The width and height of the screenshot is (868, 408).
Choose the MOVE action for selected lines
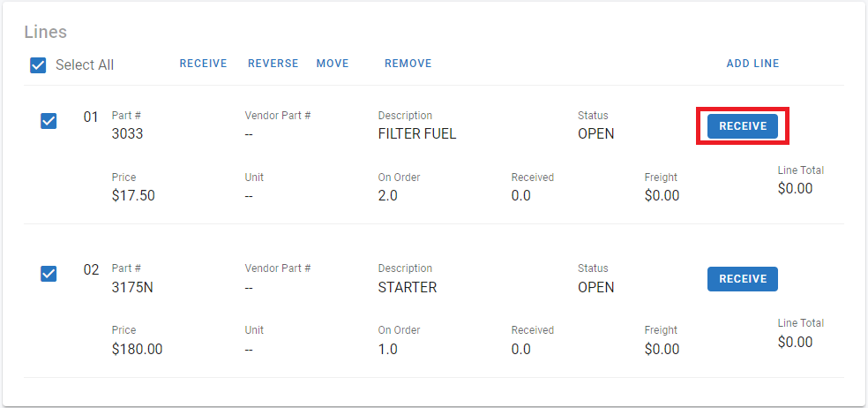[x=333, y=64]
